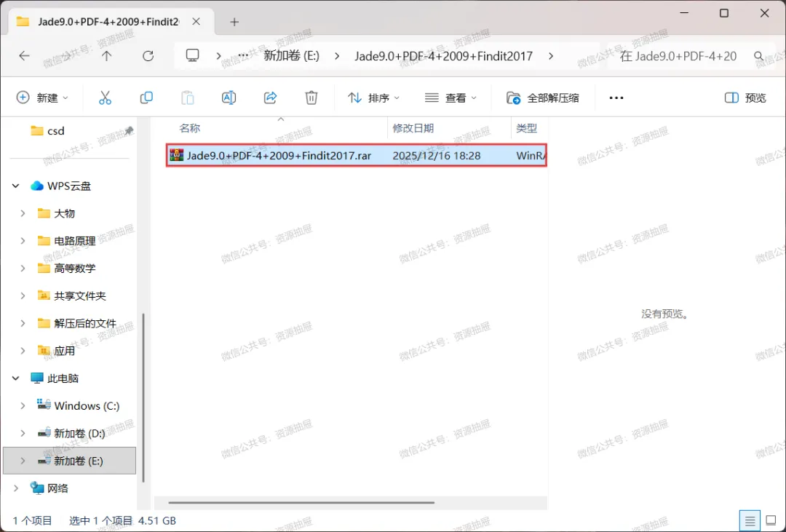Click the Windows (C:) drive icon

pyautogui.click(x=44, y=405)
